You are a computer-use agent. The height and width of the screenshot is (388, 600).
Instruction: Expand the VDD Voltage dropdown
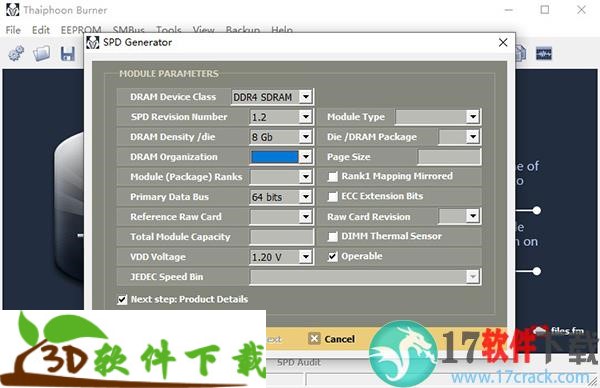coord(305,257)
